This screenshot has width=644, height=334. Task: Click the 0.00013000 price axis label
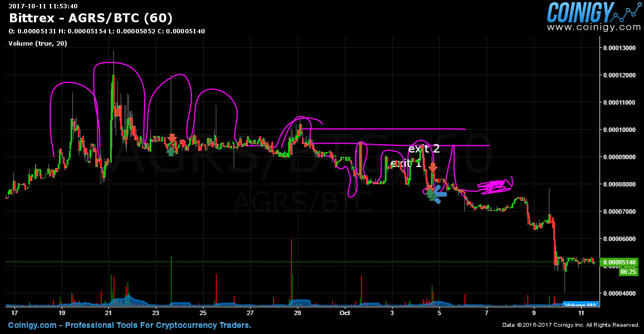click(x=620, y=48)
